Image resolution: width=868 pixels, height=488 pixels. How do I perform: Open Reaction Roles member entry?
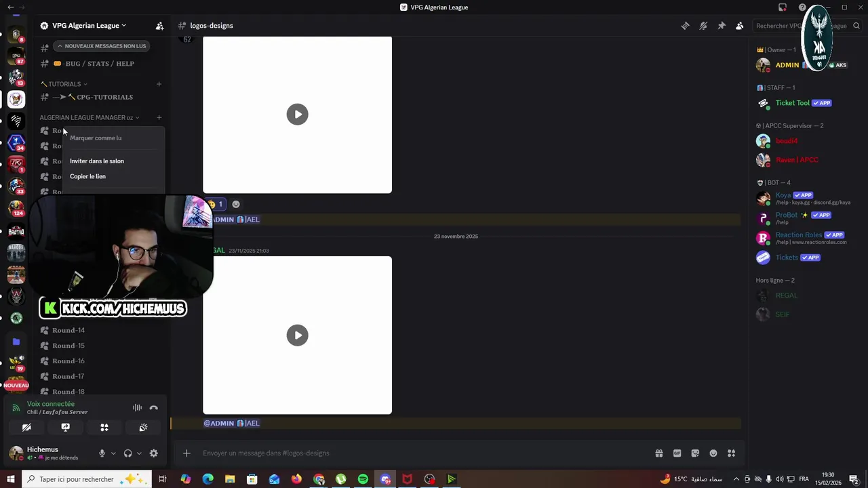click(x=802, y=238)
